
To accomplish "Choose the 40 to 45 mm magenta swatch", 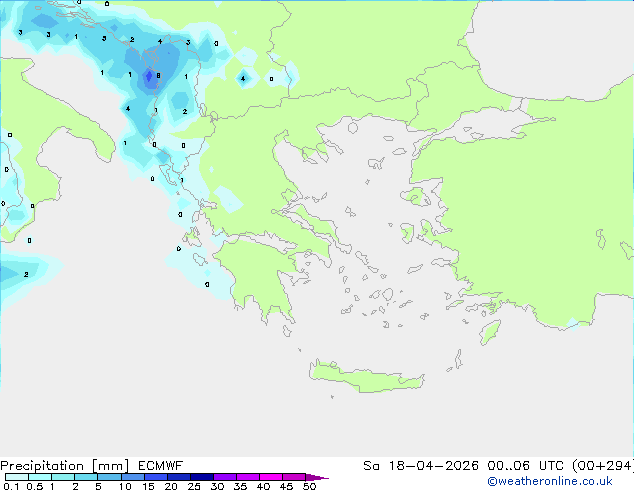I will 271,477.
